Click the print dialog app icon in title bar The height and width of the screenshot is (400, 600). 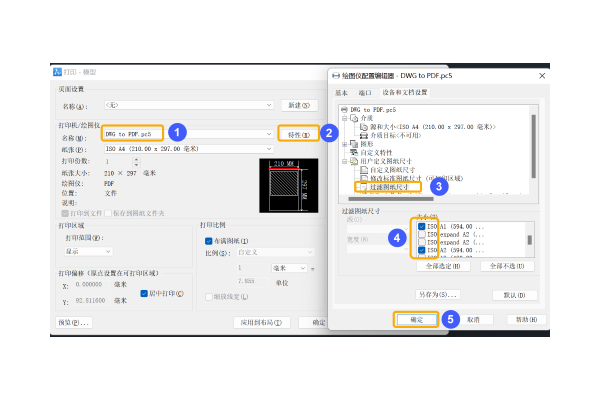coord(57,72)
